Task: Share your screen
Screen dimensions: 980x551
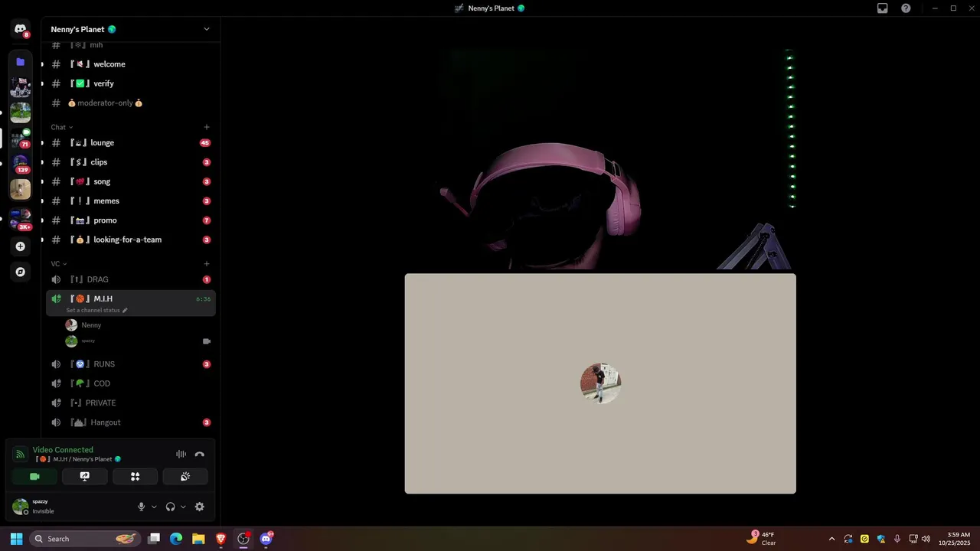Action: pyautogui.click(x=85, y=476)
